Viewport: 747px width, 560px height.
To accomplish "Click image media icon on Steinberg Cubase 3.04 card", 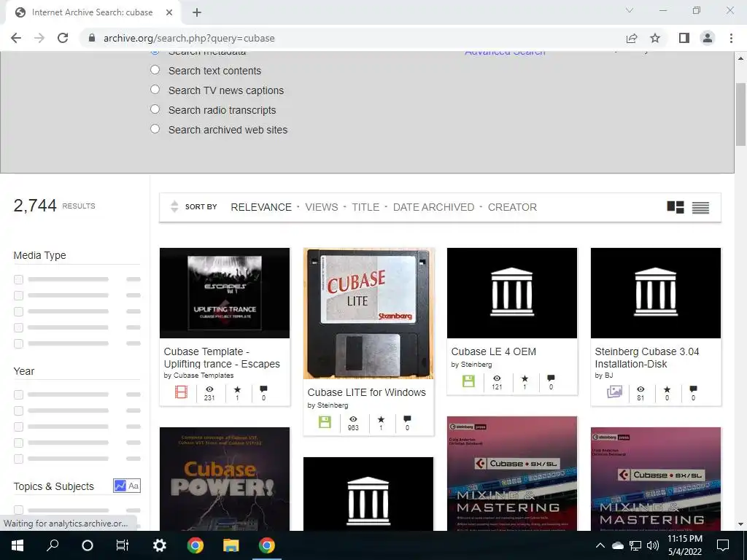I will click(614, 392).
